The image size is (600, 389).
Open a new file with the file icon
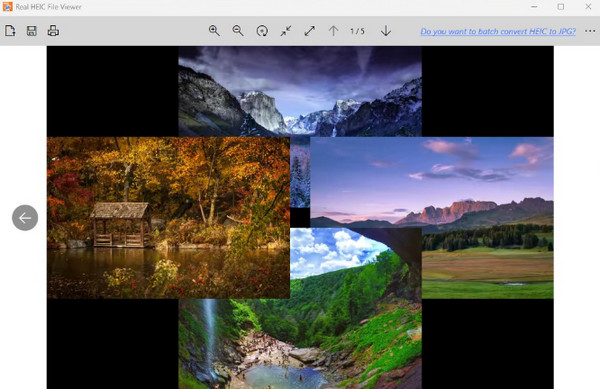point(10,31)
